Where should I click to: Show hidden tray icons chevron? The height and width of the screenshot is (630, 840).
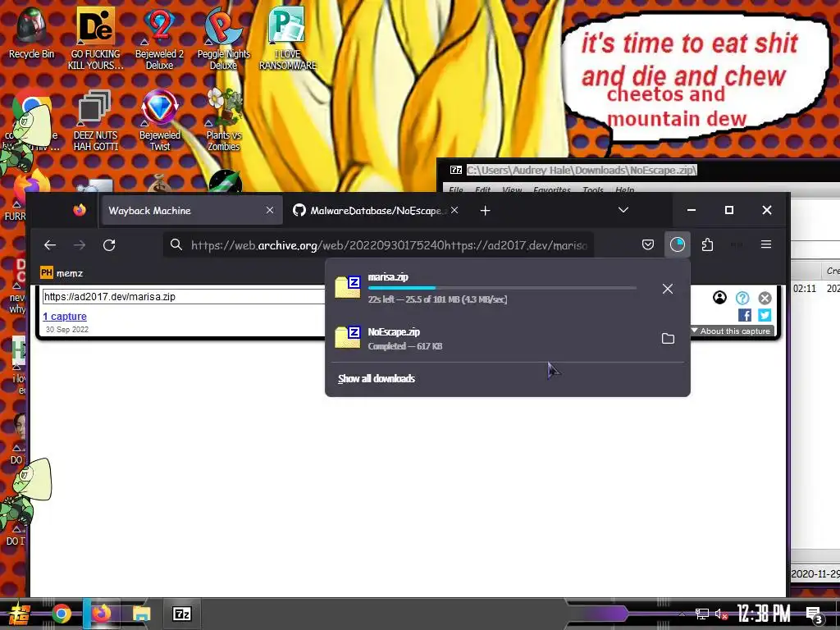pos(682,614)
